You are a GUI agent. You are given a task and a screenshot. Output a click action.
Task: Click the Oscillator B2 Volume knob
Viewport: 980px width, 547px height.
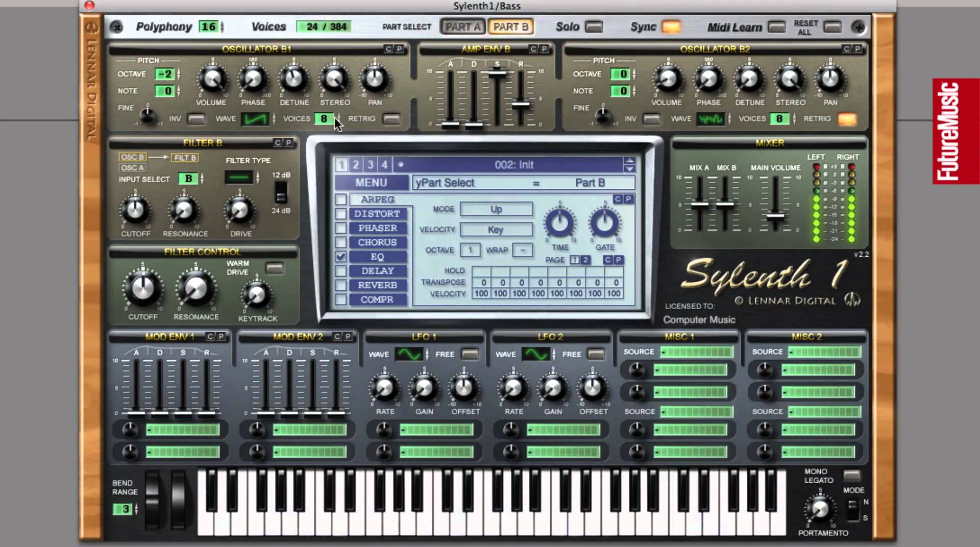[667, 79]
